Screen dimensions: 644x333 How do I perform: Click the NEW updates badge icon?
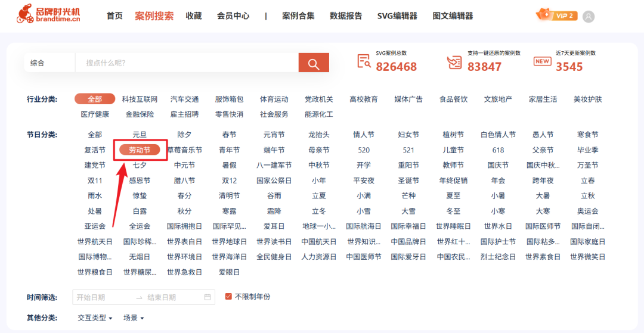[x=542, y=61]
